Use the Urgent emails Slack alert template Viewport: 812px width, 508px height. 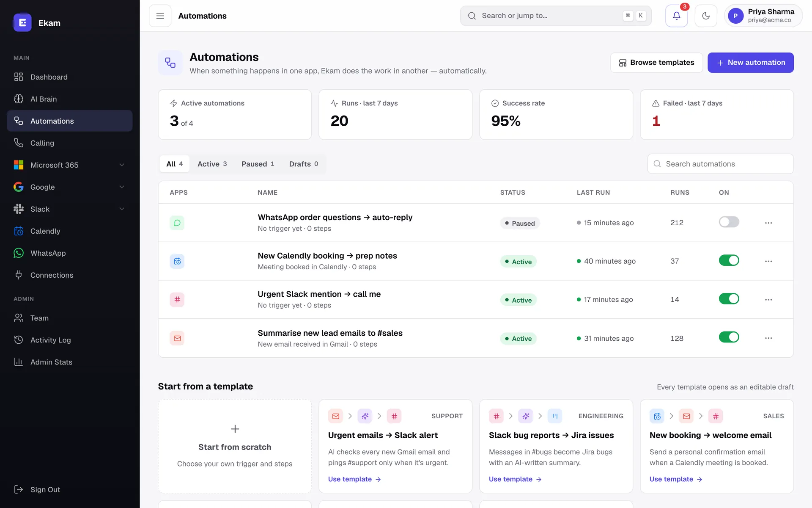tap(354, 479)
